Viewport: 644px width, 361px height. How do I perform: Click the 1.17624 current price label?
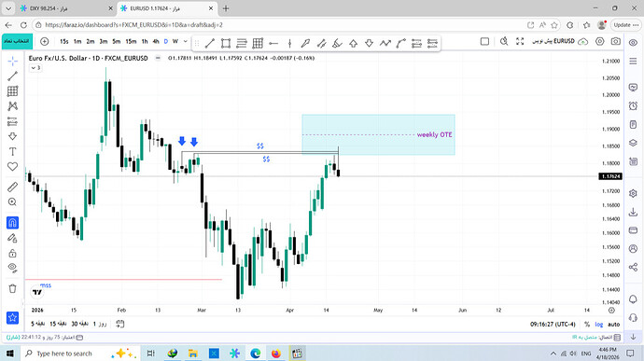tap(610, 176)
